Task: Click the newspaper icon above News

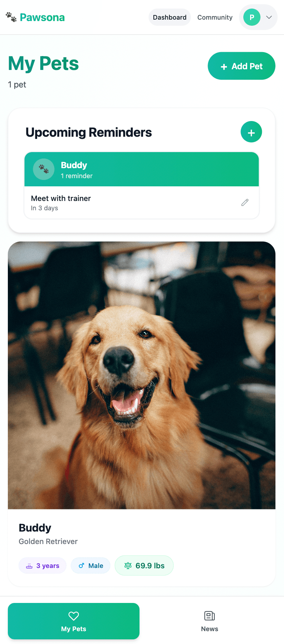Action: point(209,616)
